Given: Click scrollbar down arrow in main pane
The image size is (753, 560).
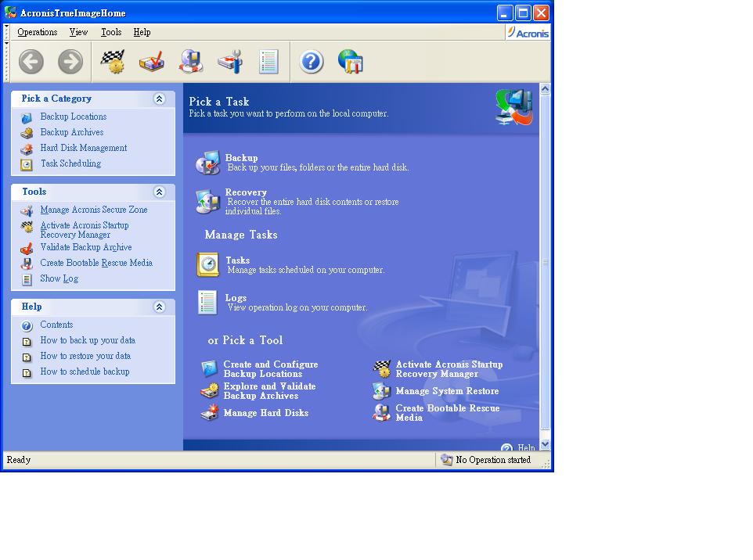Looking at the screenshot, I should [545, 444].
